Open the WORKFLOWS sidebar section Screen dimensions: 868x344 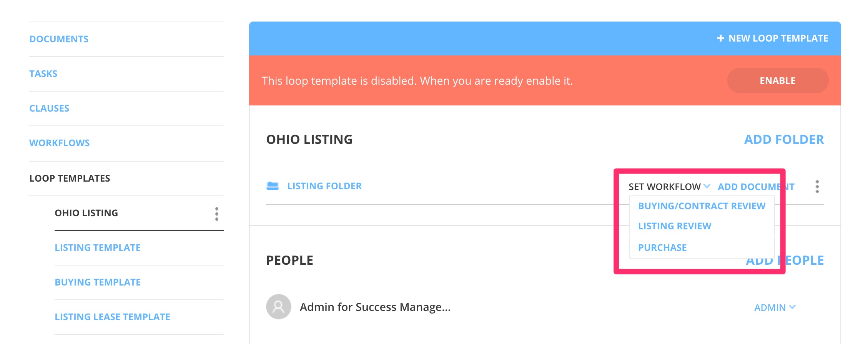pyautogui.click(x=60, y=143)
